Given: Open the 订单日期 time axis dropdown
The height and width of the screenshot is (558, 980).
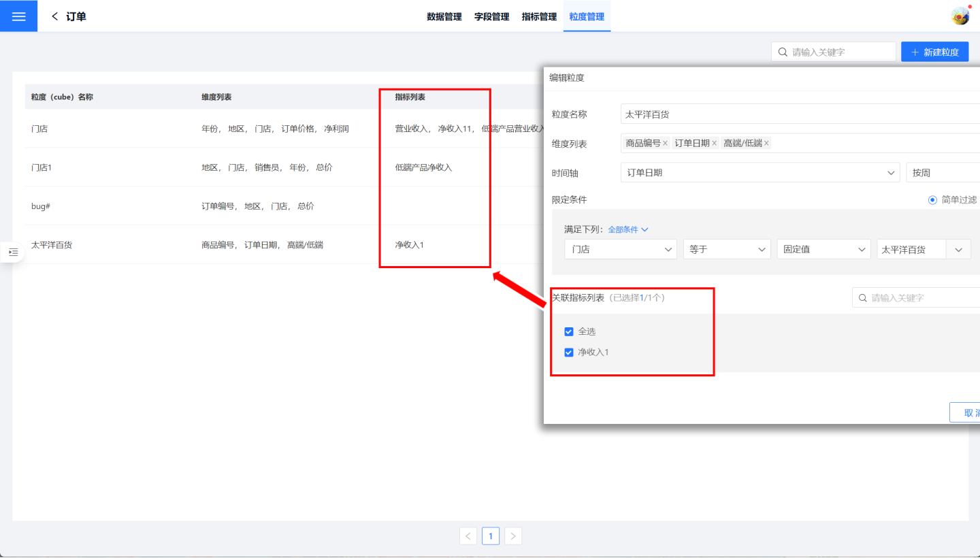Looking at the screenshot, I should (x=759, y=173).
